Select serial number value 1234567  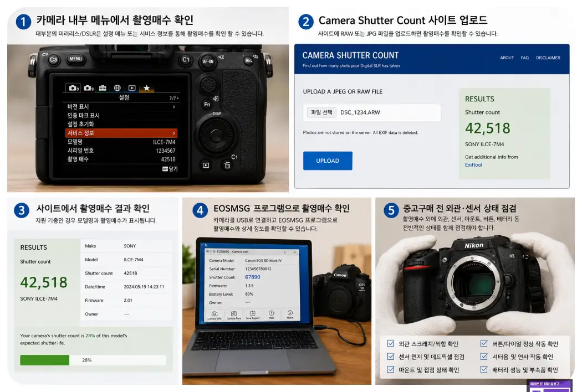[x=166, y=151]
